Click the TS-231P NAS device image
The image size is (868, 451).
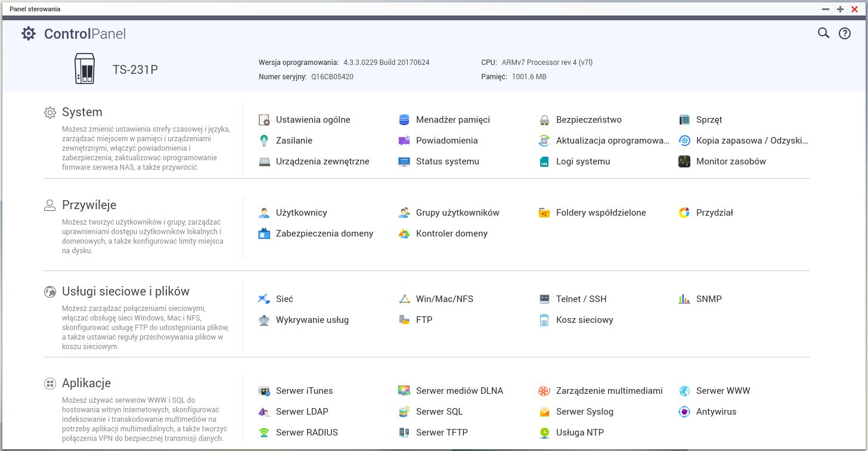(84, 69)
